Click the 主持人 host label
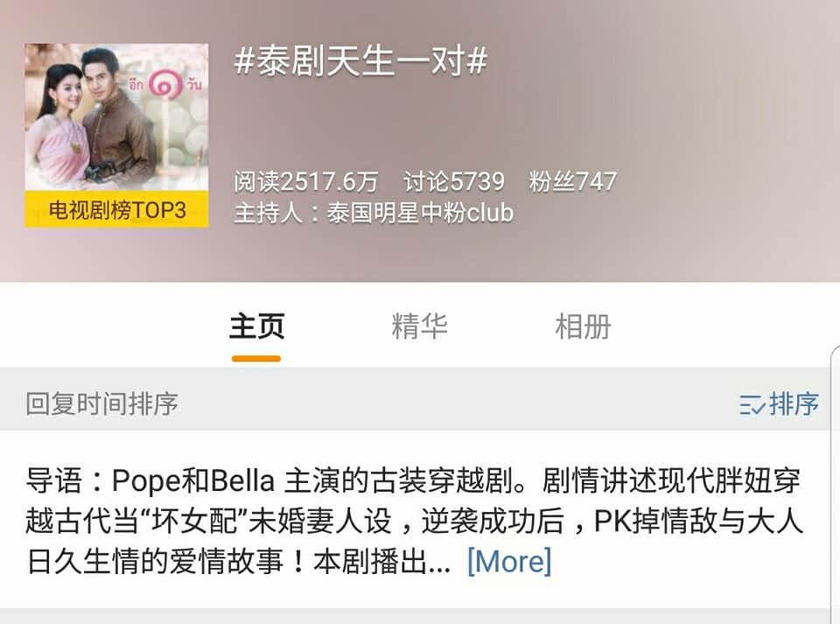The image size is (840, 624). [268, 213]
